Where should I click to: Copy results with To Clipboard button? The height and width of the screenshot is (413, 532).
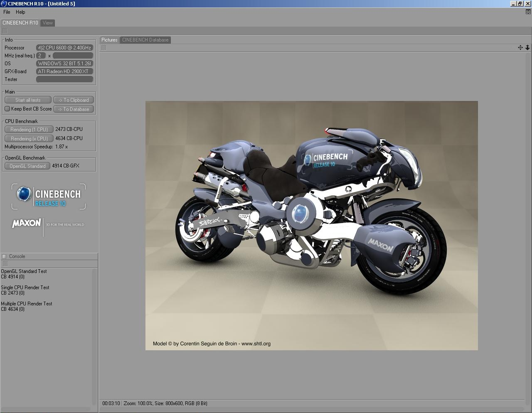click(x=74, y=100)
